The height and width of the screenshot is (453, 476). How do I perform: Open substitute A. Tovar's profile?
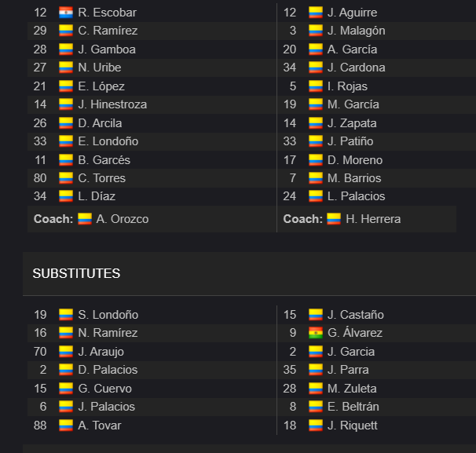point(100,426)
